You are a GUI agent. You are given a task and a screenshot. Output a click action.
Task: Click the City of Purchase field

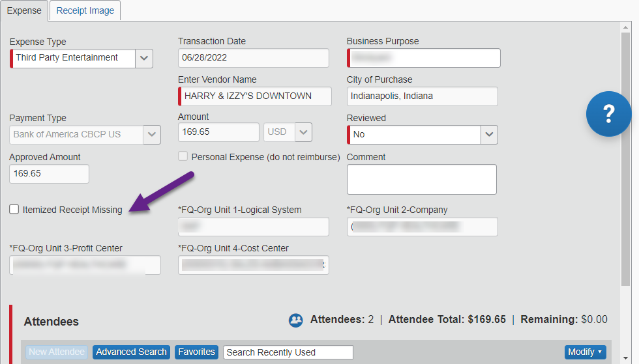tap(422, 96)
